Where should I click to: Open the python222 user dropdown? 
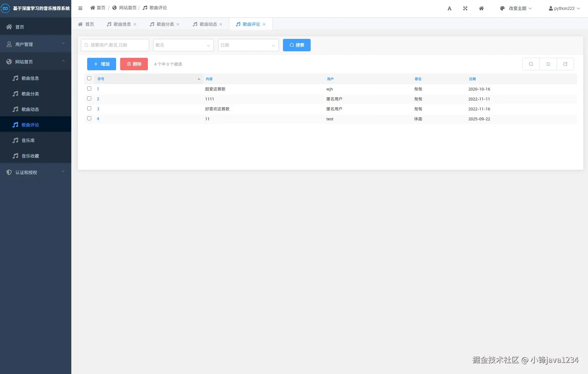[564, 8]
